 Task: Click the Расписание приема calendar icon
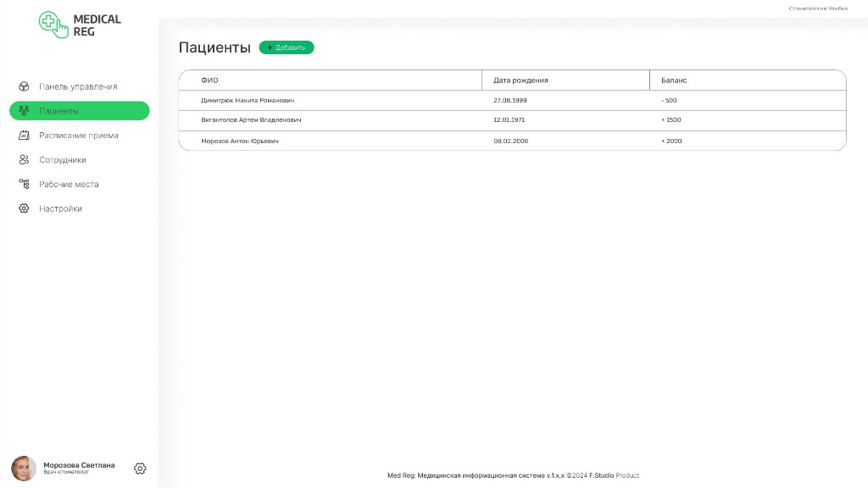tap(24, 135)
